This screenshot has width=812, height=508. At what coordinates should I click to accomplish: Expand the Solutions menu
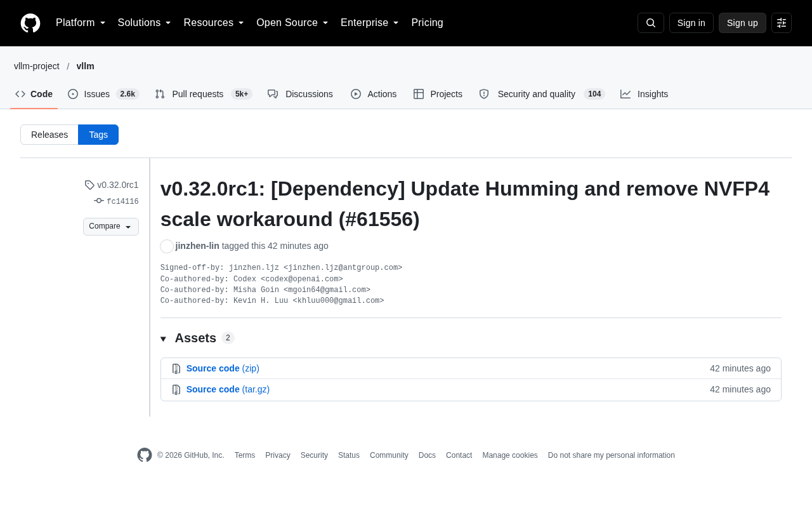[x=144, y=23]
